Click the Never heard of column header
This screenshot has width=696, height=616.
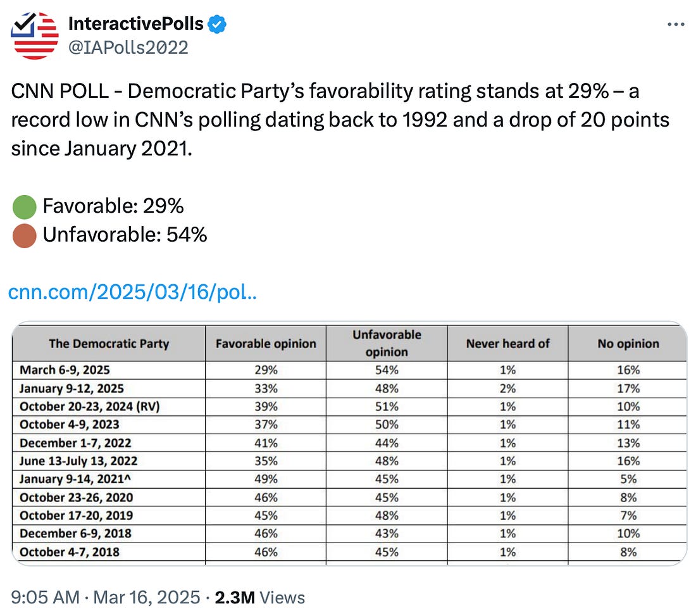[507, 344]
